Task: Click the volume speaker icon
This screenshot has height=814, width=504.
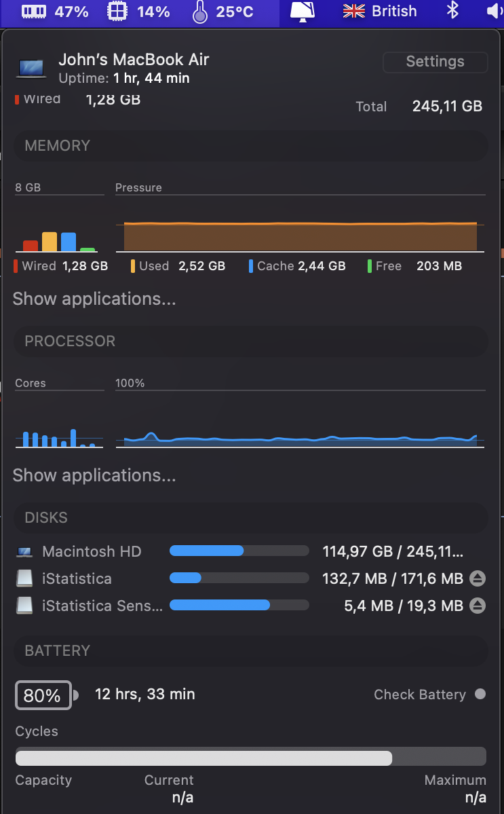Action: click(494, 11)
